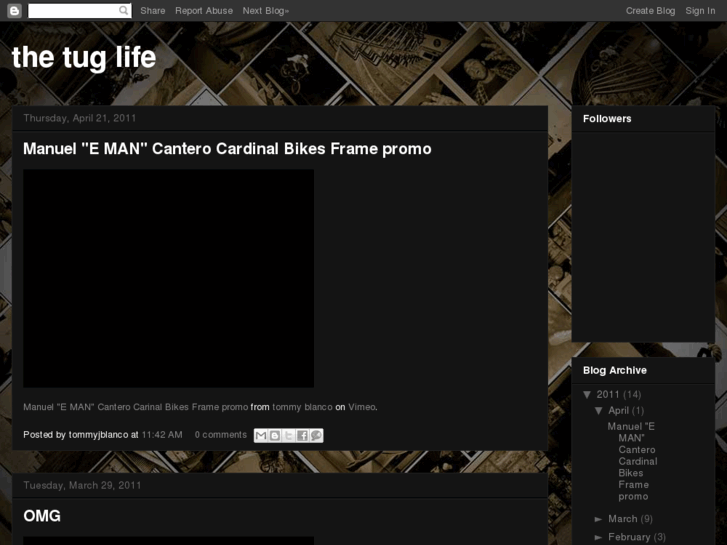Screen dimensions: 727x545
Task: Share post to Twitter icon
Action: coord(288,435)
